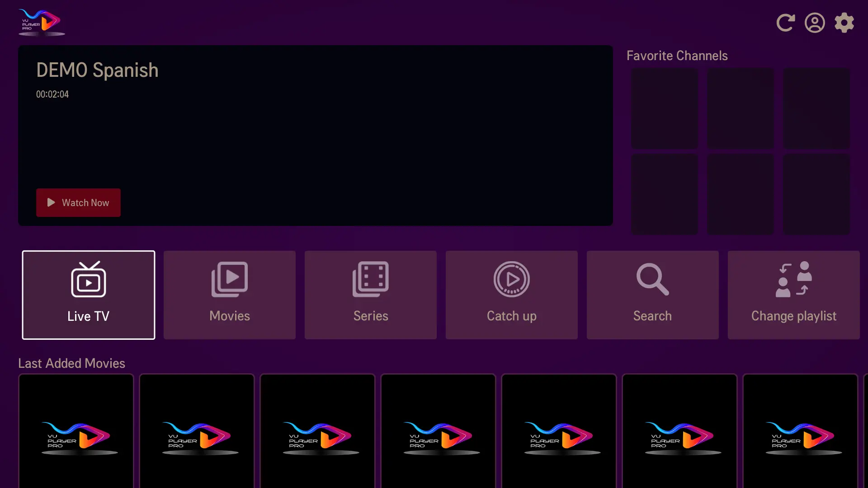Open first Last Added Movies poster
The width and height of the screenshot is (868, 488).
[76, 432]
